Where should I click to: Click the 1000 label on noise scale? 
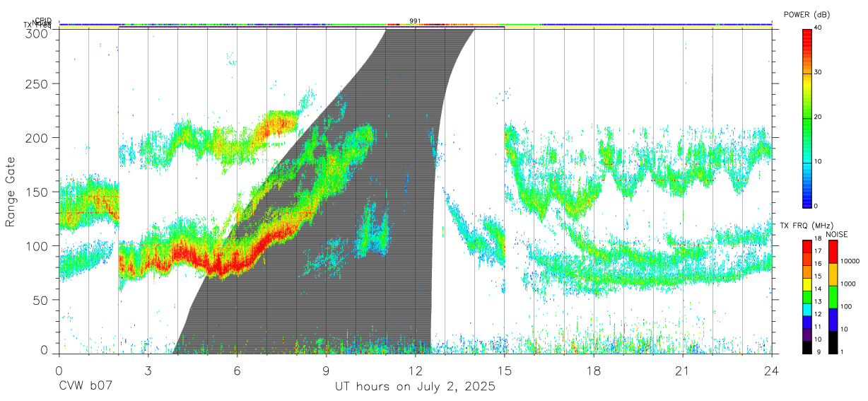pos(850,284)
